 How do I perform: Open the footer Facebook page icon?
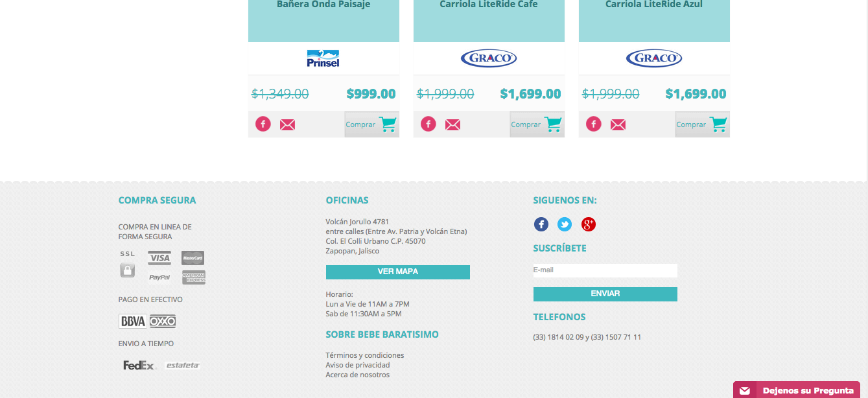pyautogui.click(x=541, y=224)
